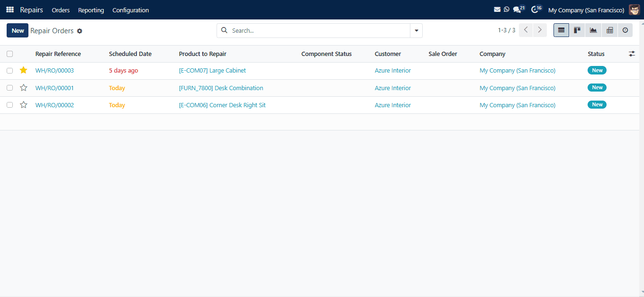644x297 pixels.
Task: Click the search magnifier icon
Action: (225, 30)
